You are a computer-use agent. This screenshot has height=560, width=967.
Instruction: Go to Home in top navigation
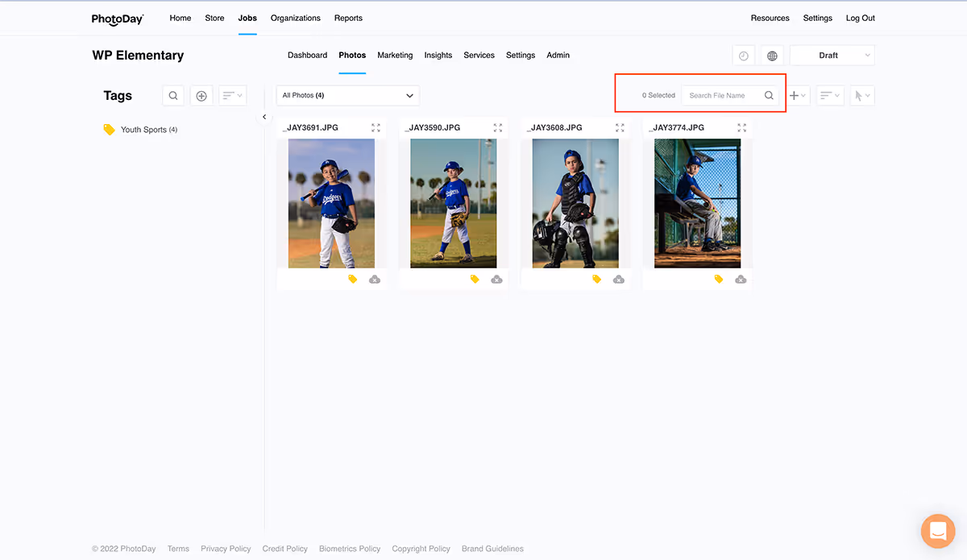(x=181, y=18)
